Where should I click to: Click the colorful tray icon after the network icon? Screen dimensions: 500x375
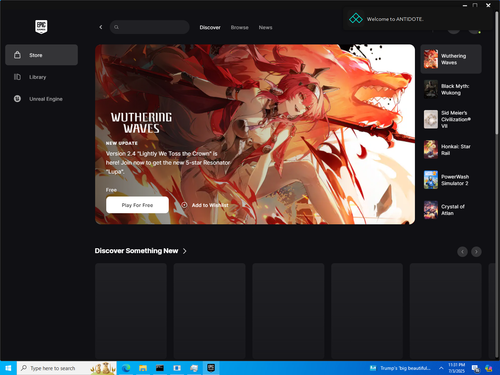[x=489, y=368]
